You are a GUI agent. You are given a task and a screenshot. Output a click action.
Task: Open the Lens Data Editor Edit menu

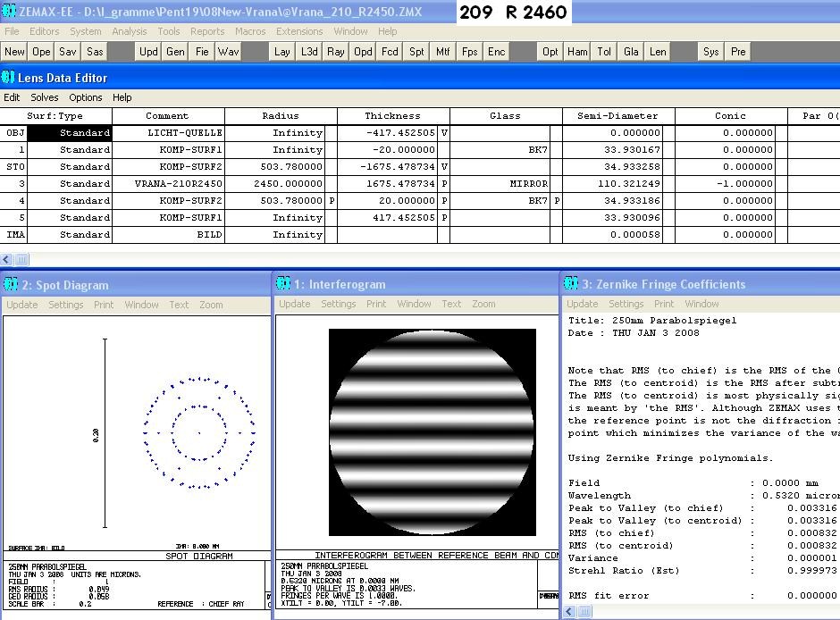(12, 97)
